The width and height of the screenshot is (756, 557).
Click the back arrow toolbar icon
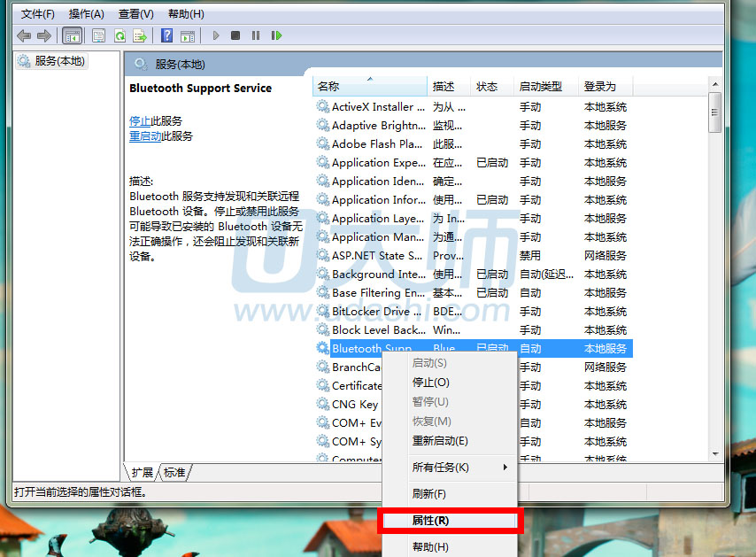coord(23,35)
